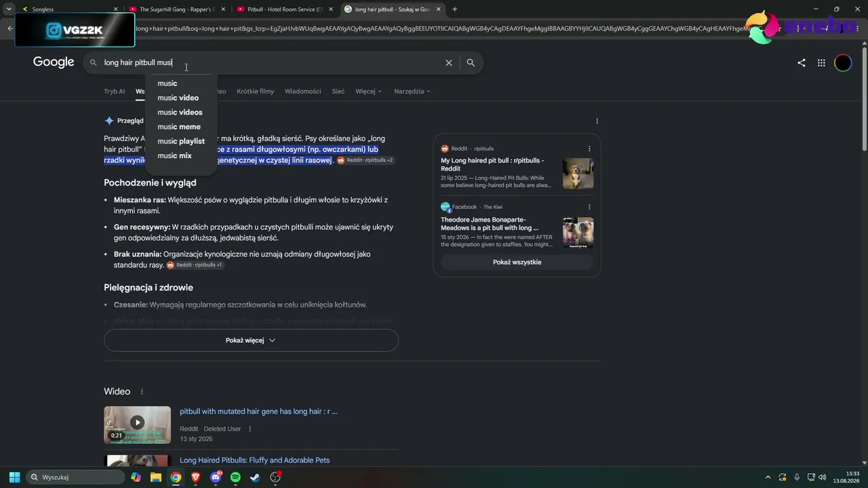
Task: Open the Wideo section three-dot menu
Action: [142, 392]
